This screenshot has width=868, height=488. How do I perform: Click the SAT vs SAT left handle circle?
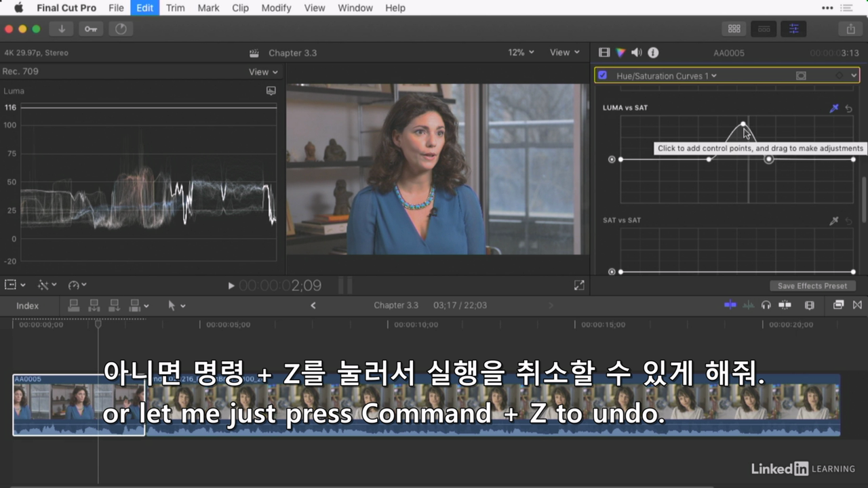pyautogui.click(x=612, y=272)
